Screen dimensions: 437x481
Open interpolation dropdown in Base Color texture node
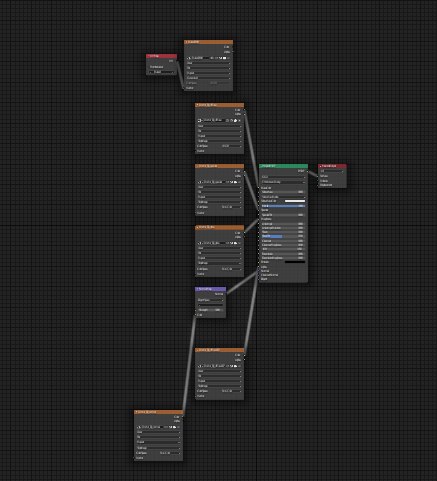tap(219, 126)
